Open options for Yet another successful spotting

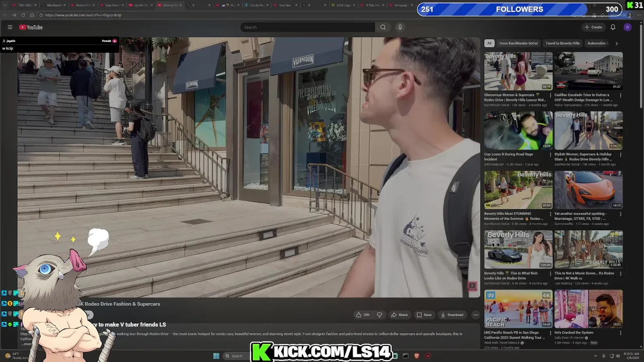click(x=620, y=214)
